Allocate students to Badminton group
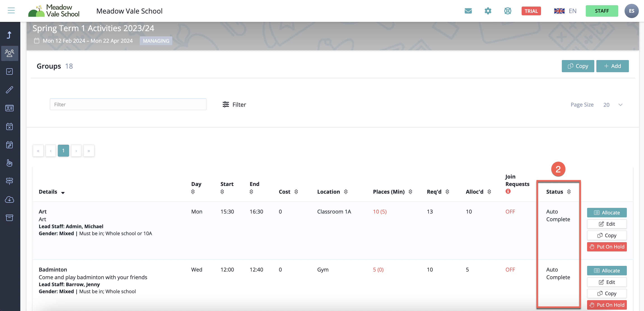Screen dimensions: 644x311 tap(607, 271)
